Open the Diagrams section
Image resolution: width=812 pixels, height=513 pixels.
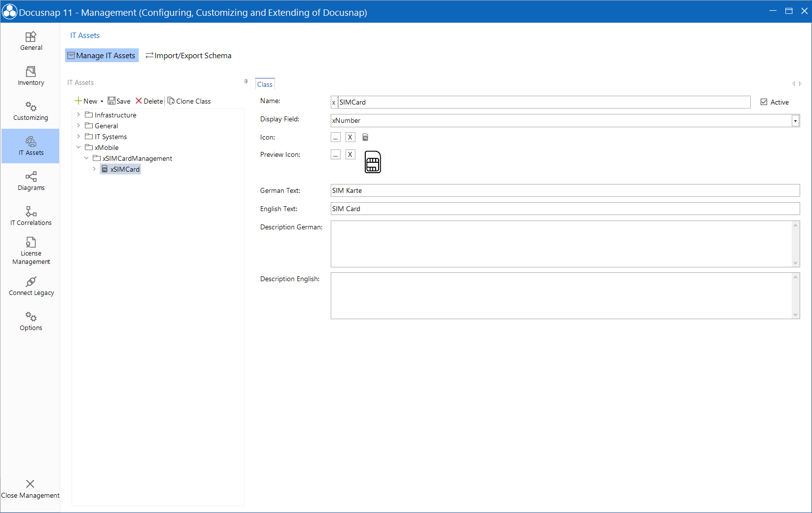[31, 181]
